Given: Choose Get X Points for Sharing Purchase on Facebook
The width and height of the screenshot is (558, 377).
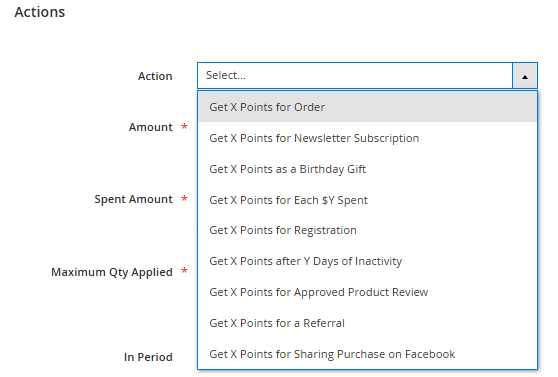Looking at the screenshot, I should tap(368, 354).
